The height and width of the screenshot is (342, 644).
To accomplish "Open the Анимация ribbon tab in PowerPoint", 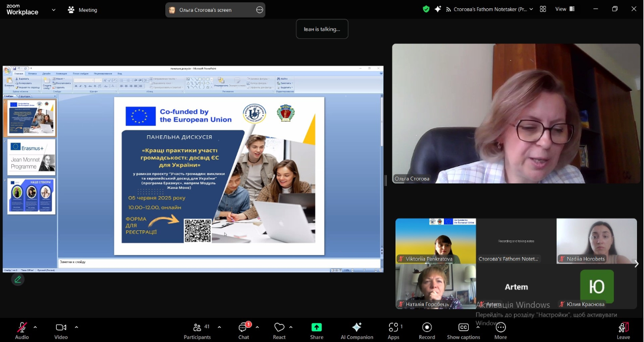I will [x=61, y=74].
